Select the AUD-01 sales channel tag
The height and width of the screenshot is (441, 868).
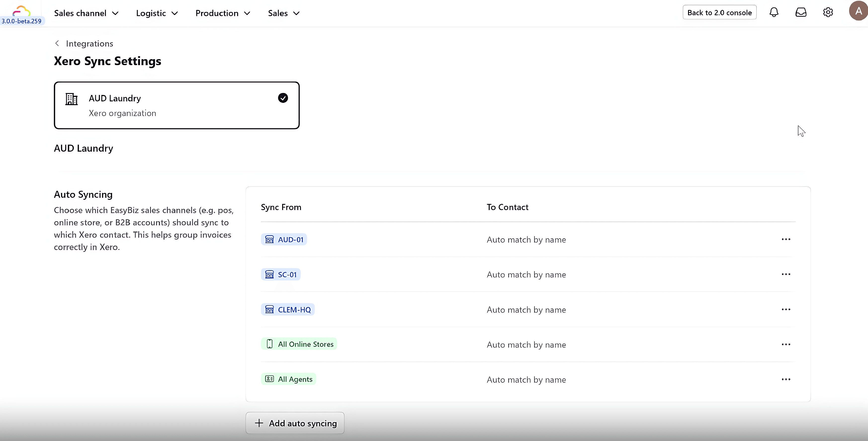(284, 240)
